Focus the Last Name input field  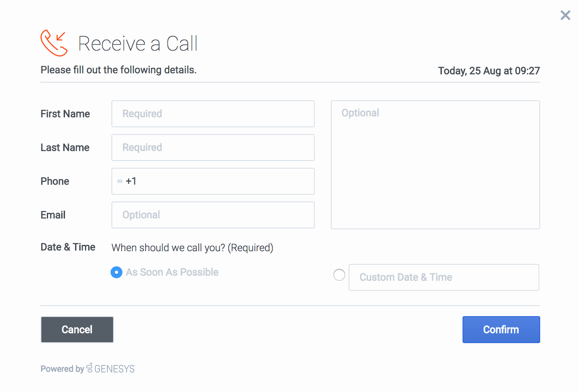coord(213,148)
